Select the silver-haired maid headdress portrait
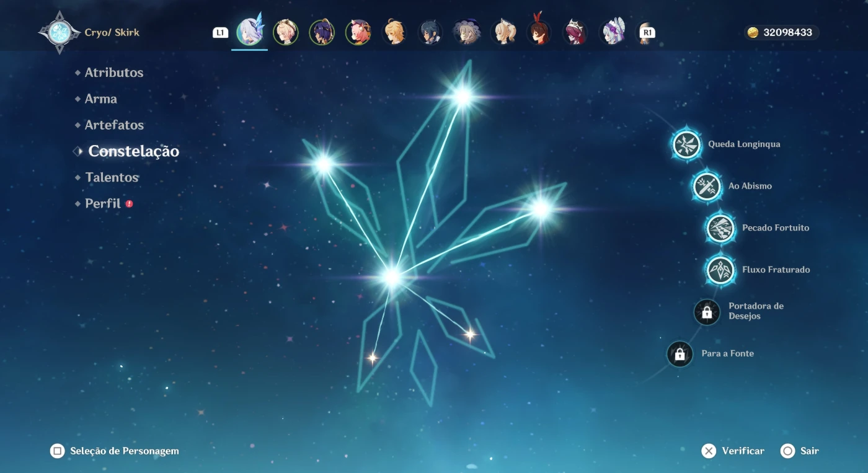This screenshot has width=868, height=473. tap(612, 32)
